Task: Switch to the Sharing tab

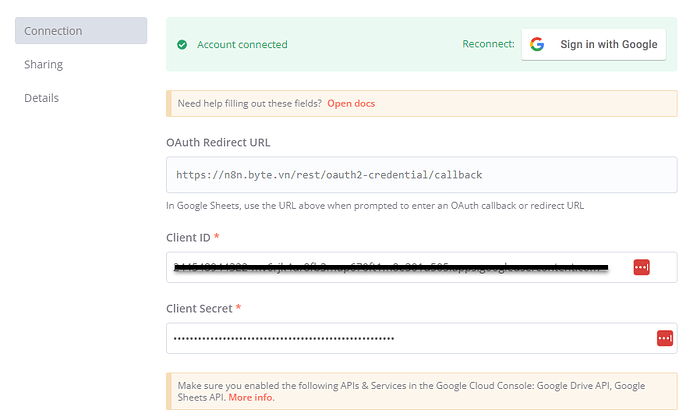Action: tap(44, 64)
